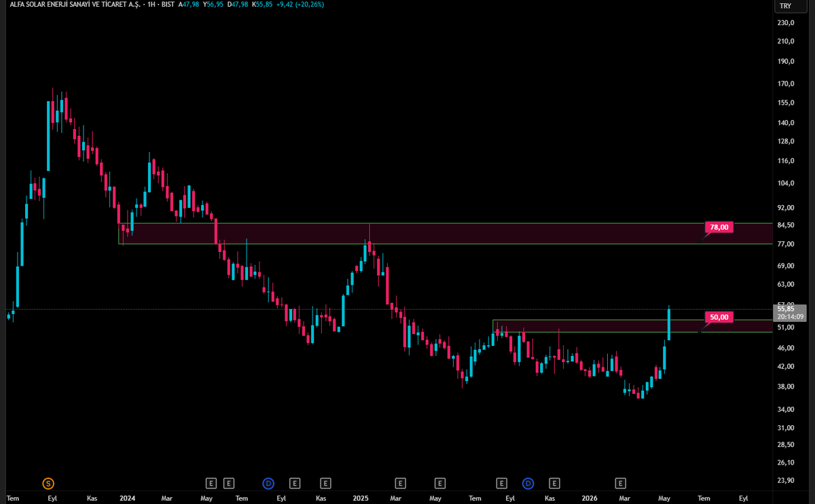Click the blue D dividend marker near Eyl 2024
This screenshot has height=504, width=815.
[x=268, y=484]
